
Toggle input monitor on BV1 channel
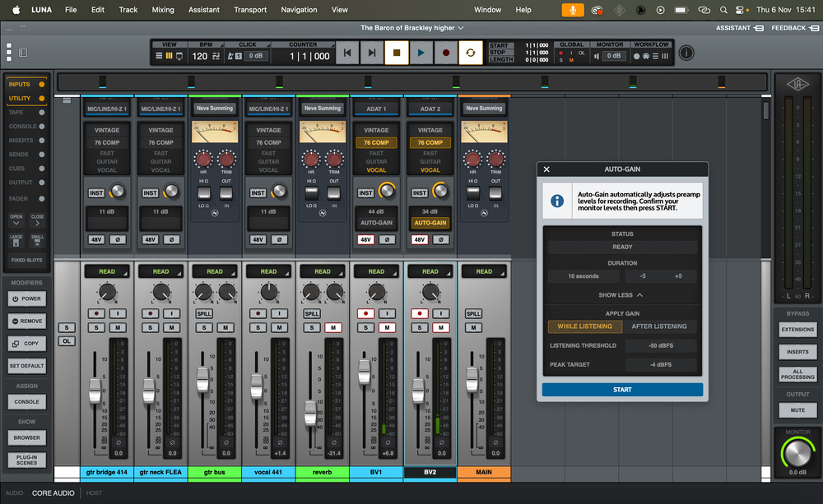[x=388, y=313]
